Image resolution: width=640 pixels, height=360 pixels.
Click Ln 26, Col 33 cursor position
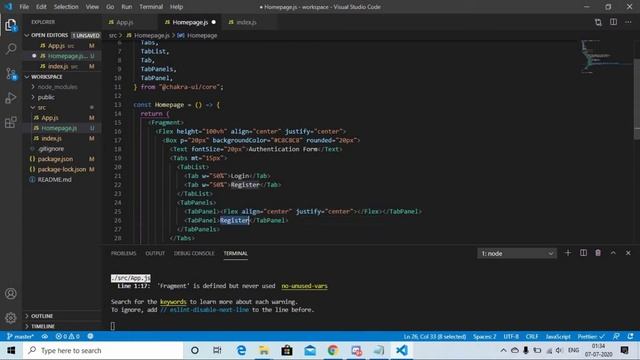435,336
